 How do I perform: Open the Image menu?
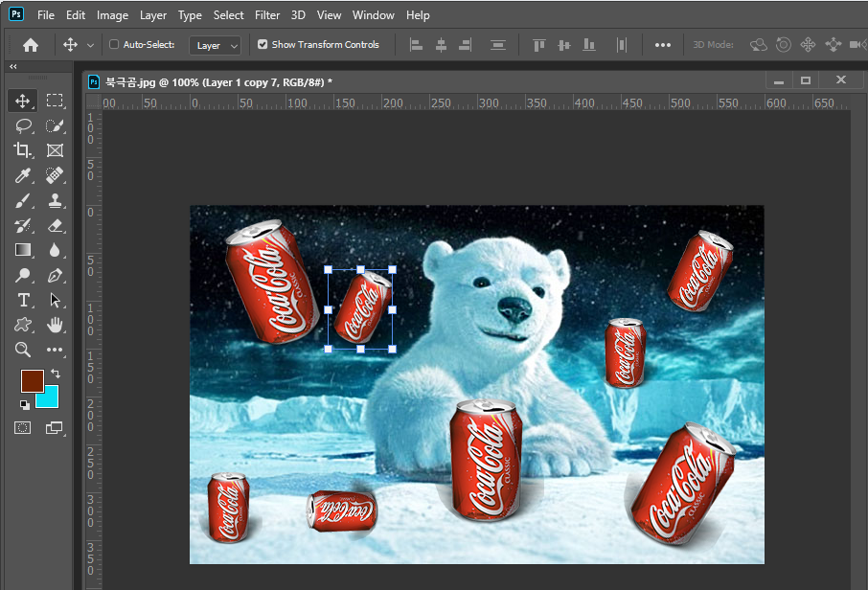tap(112, 15)
